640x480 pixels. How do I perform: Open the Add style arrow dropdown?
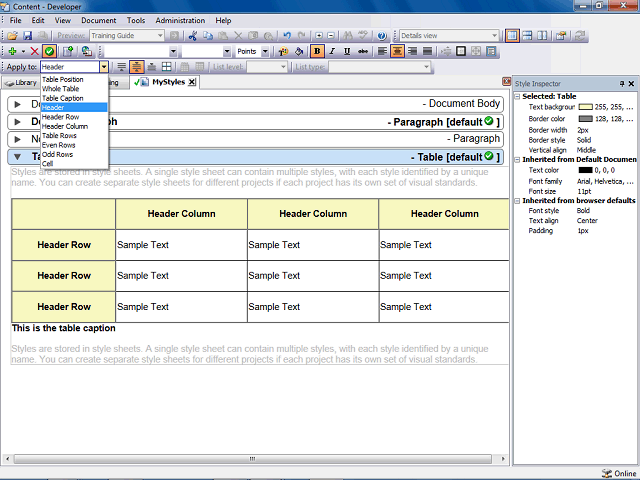click(x=23, y=51)
